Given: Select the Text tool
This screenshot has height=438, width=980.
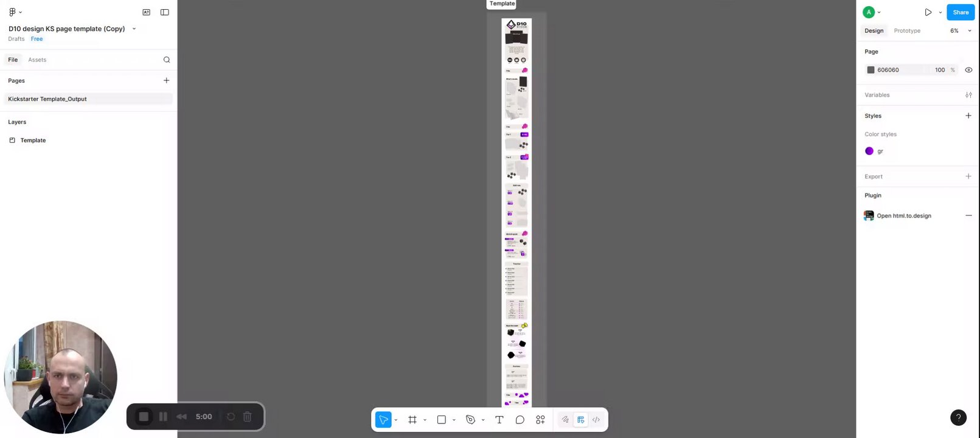Looking at the screenshot, I should click(499, 420).
